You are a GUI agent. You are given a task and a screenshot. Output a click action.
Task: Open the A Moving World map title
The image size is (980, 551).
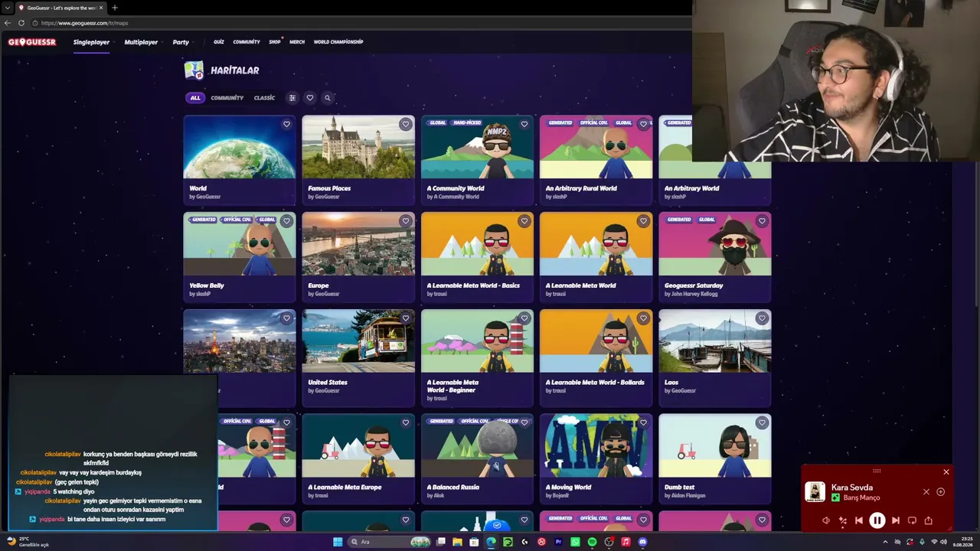point(568,487)
